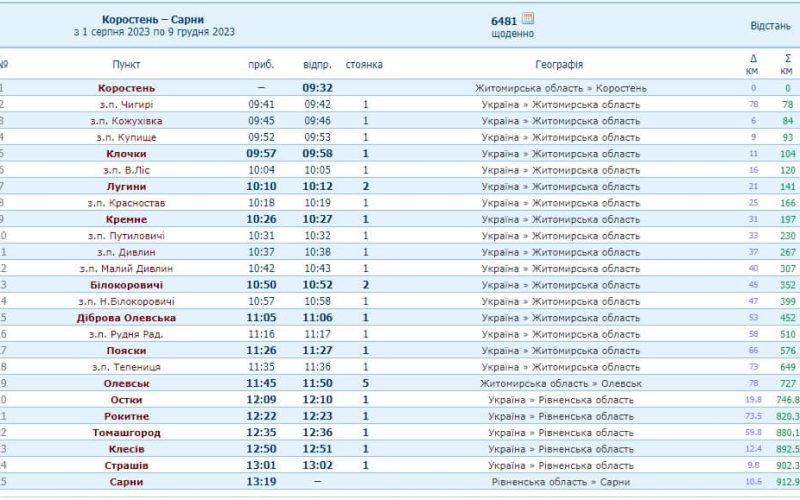The width and height of the screenshot is (800, 500).
Task: Open the Клочки station link
Action: (x=126, y=154)
